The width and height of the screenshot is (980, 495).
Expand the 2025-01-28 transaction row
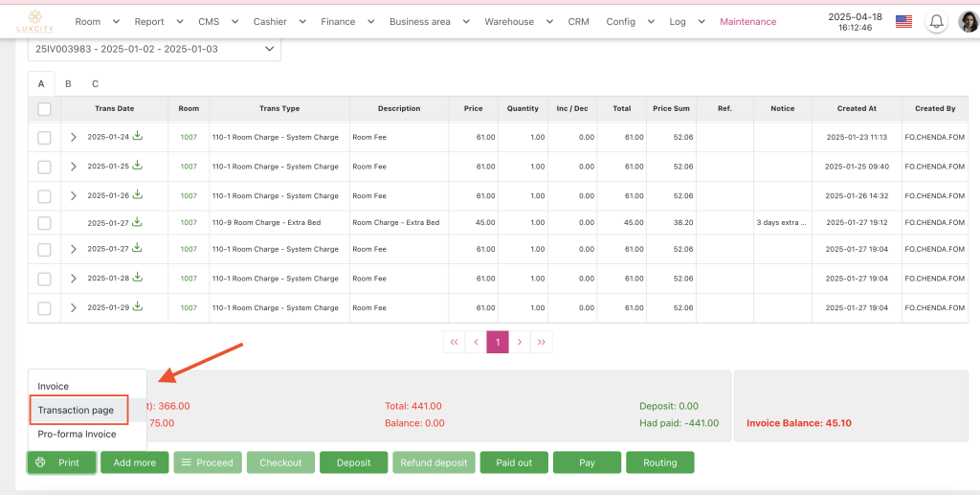point(74,279)
